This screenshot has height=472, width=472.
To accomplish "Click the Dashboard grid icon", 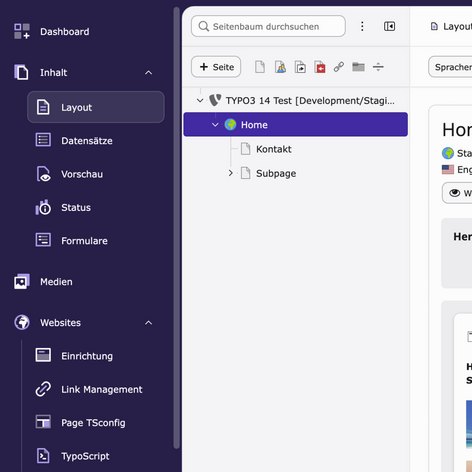I will coord(22,31).
